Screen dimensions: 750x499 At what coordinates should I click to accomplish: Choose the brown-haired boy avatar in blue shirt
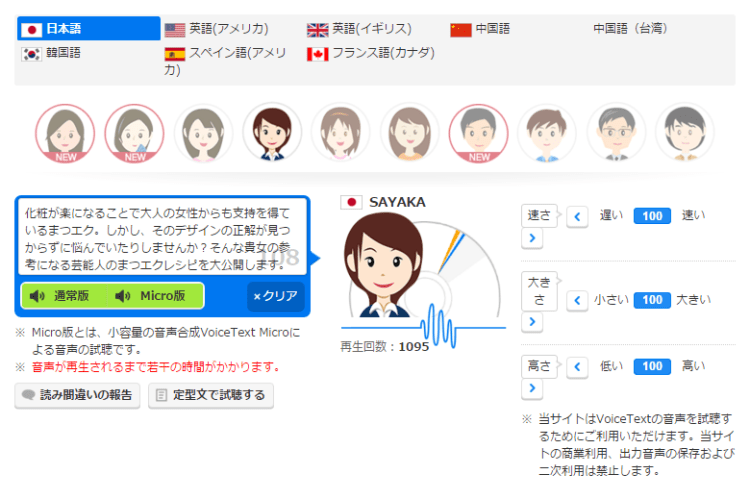pos(547,133)
